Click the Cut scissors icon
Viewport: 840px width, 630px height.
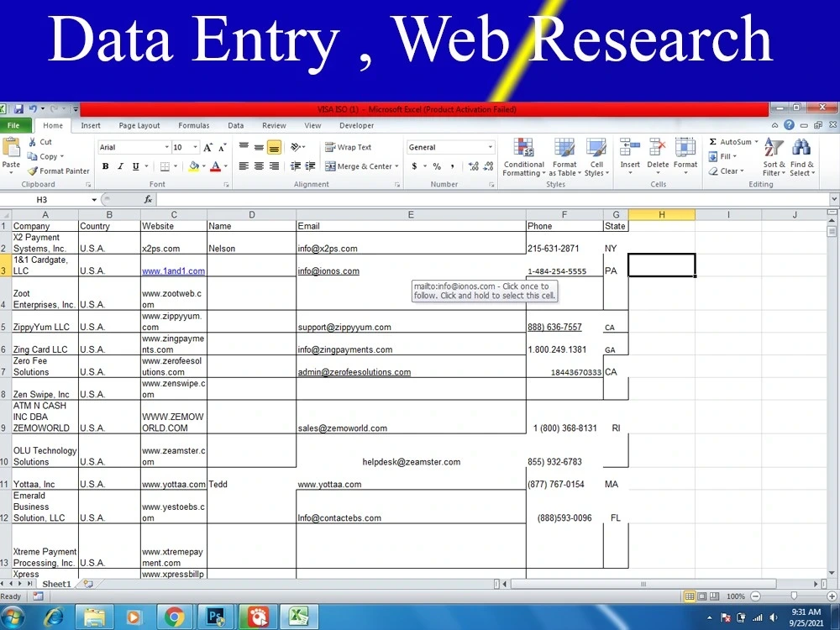33,142
